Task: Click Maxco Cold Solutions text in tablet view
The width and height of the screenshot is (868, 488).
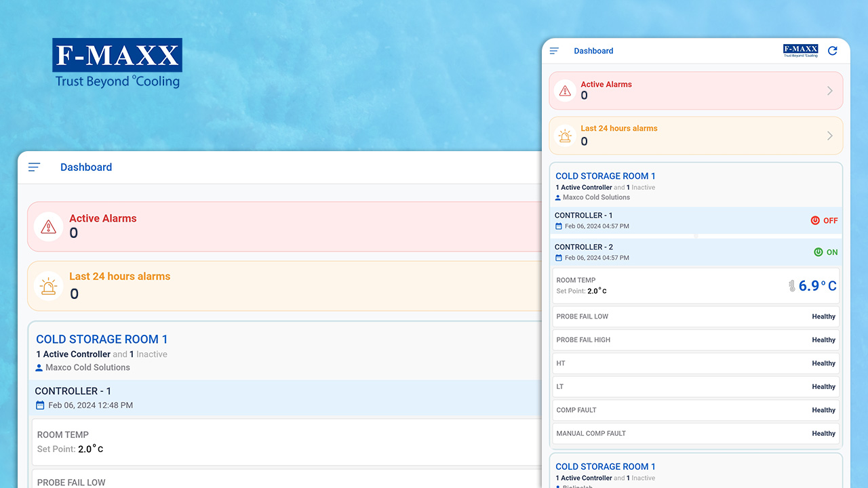Action: pyautogui.click(x=87, y=368)
